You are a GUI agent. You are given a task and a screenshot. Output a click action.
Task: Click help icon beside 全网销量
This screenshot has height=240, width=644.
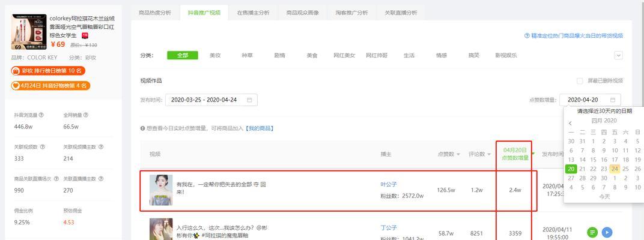coord(86,115)
